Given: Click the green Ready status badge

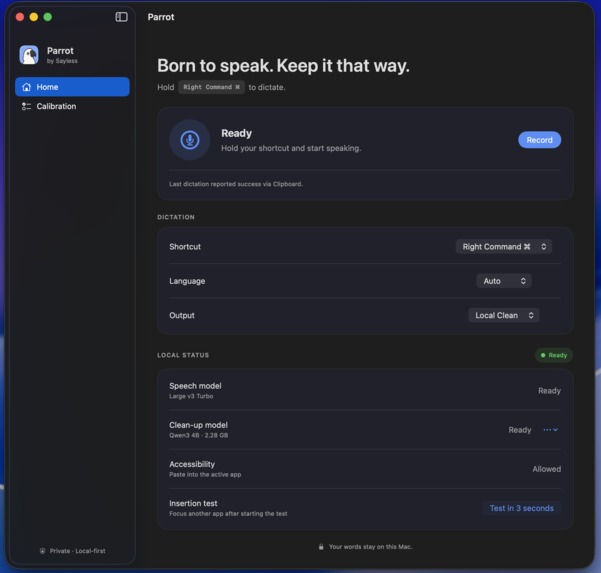Looking at the screenshot, I should coord(554,355).
